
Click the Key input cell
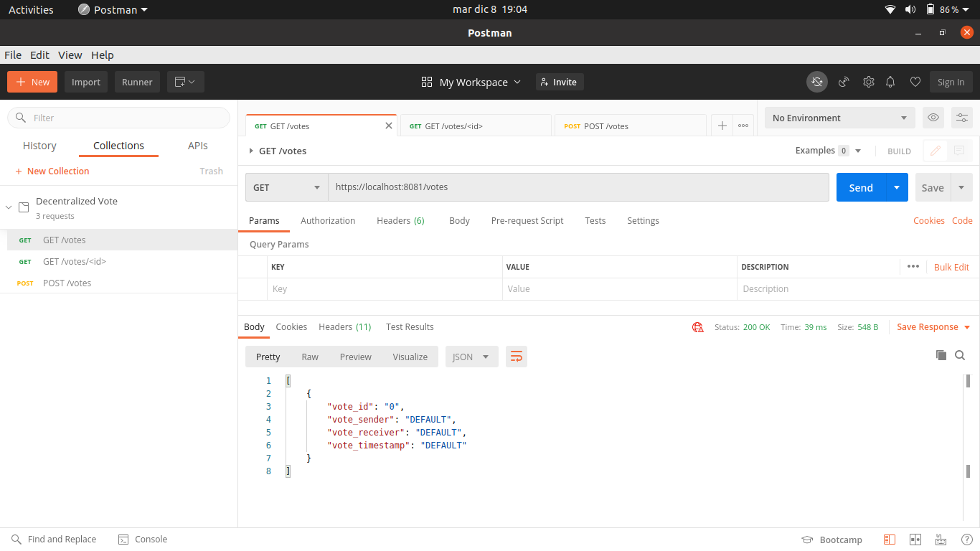pos(385,288)
